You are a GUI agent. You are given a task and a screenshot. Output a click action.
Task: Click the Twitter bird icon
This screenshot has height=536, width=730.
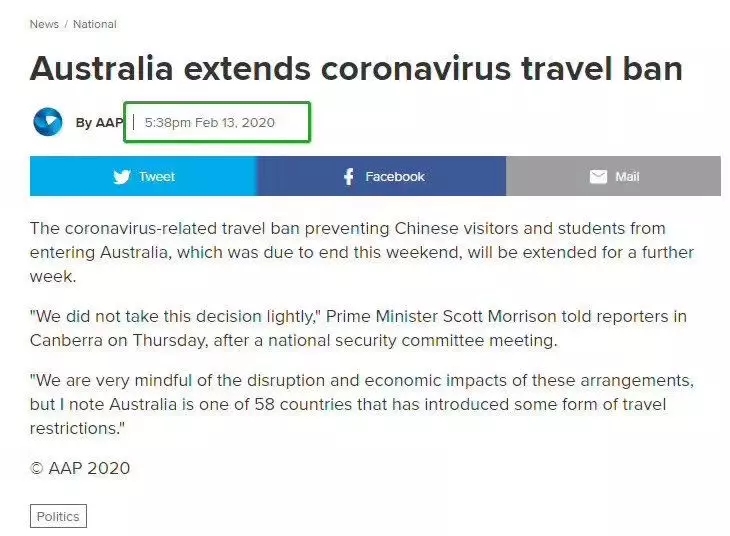[x=122, y=177]
